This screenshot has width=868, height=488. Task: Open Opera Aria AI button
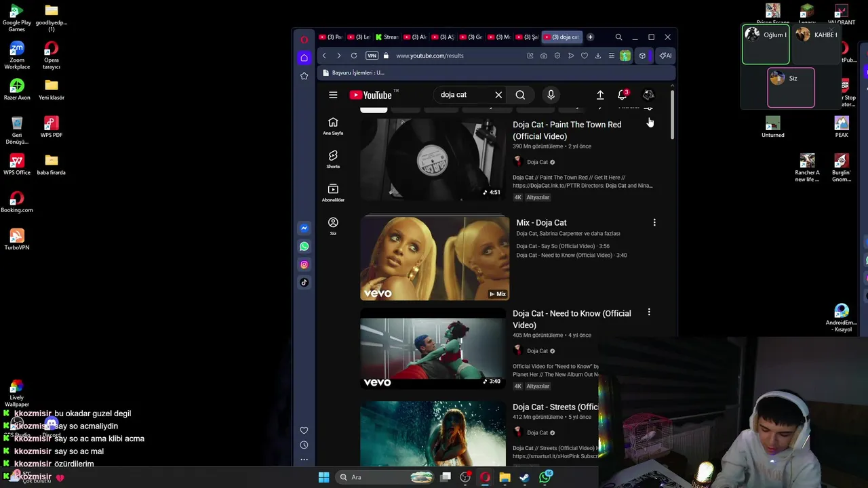(666, 56)
